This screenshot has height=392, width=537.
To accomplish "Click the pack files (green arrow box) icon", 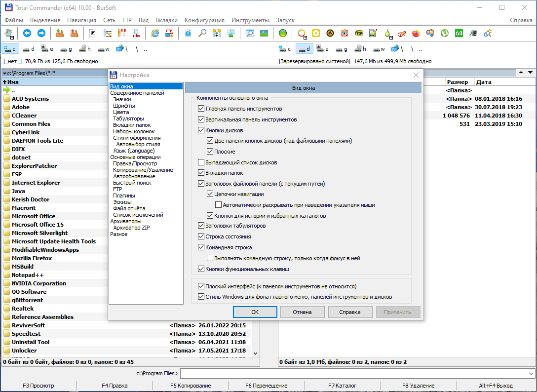I will pyautogui.click(x=60, y=33).
